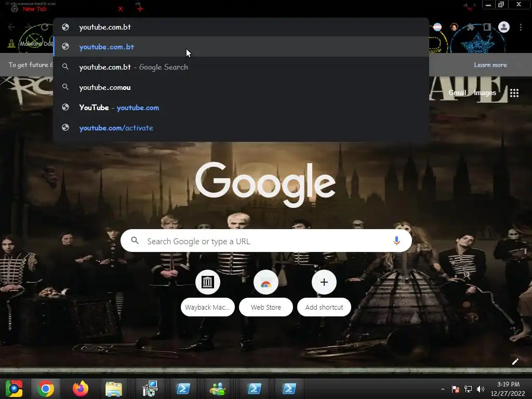Select the highlighted youtube.com.bt URL suggestion

pyautogui.click(x=241, y=47)
